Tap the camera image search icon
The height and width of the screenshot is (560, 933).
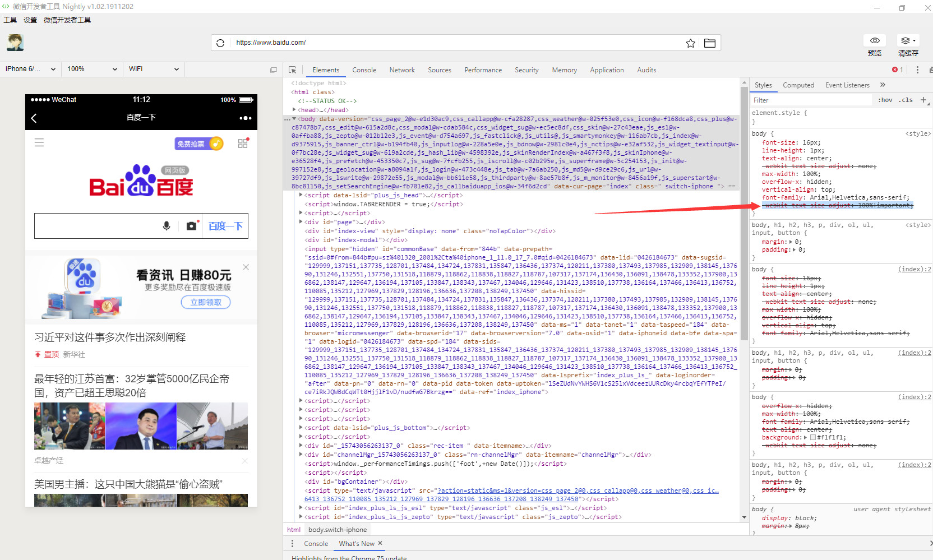click(x=192, y=225)
